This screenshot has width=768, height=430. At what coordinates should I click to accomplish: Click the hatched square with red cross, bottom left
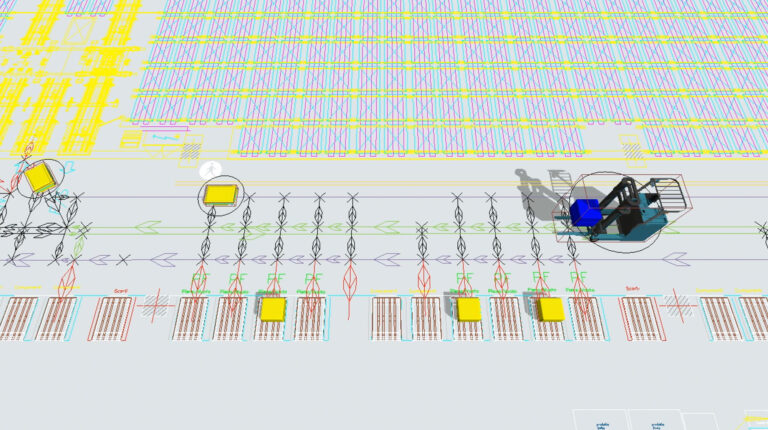[155, 302]
